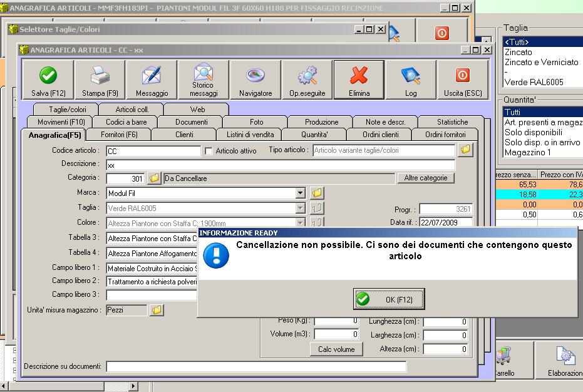
Task: Open the Foto tab
Action: [x=256, y=122]
